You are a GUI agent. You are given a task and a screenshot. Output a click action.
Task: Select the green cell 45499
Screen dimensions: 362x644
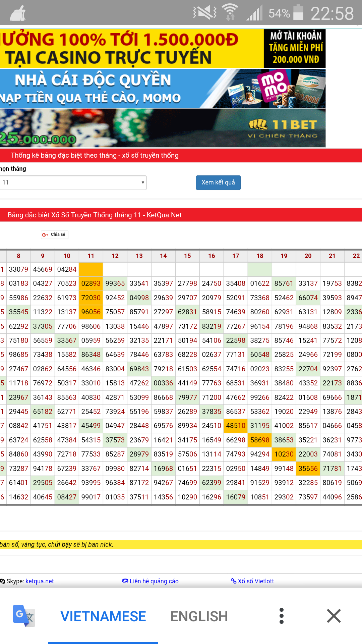point(91,426)
